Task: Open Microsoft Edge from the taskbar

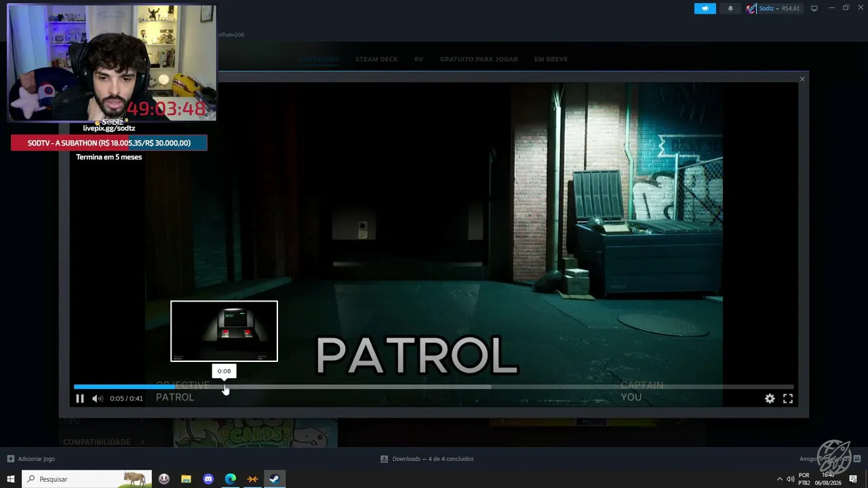Action: click(x=231, y=479)
